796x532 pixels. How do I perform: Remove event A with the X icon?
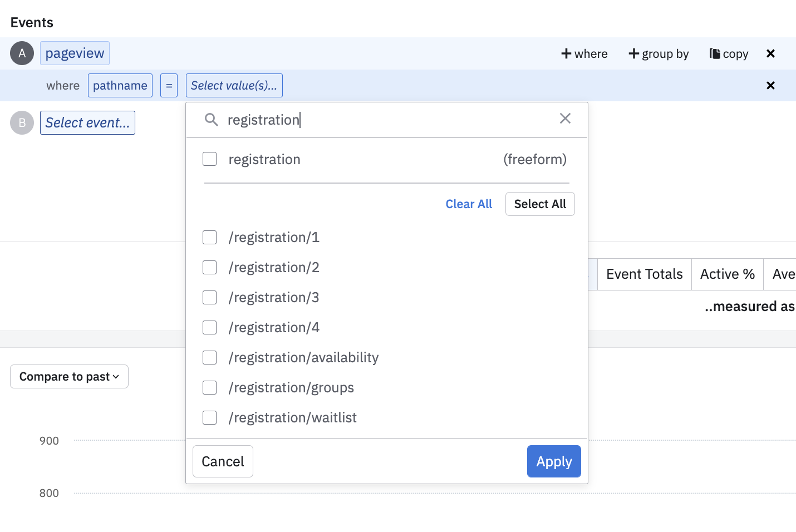[770, 53]
